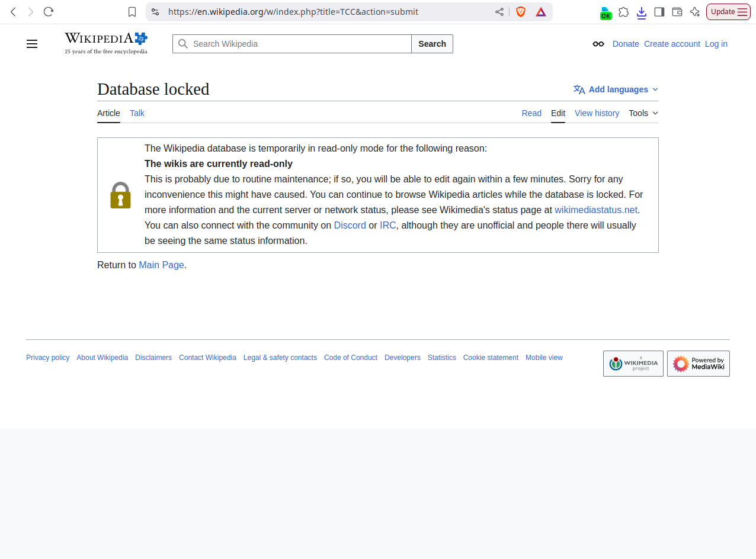
Task: Click the Powered by MediaWiki badge
Action: [698, 364]
